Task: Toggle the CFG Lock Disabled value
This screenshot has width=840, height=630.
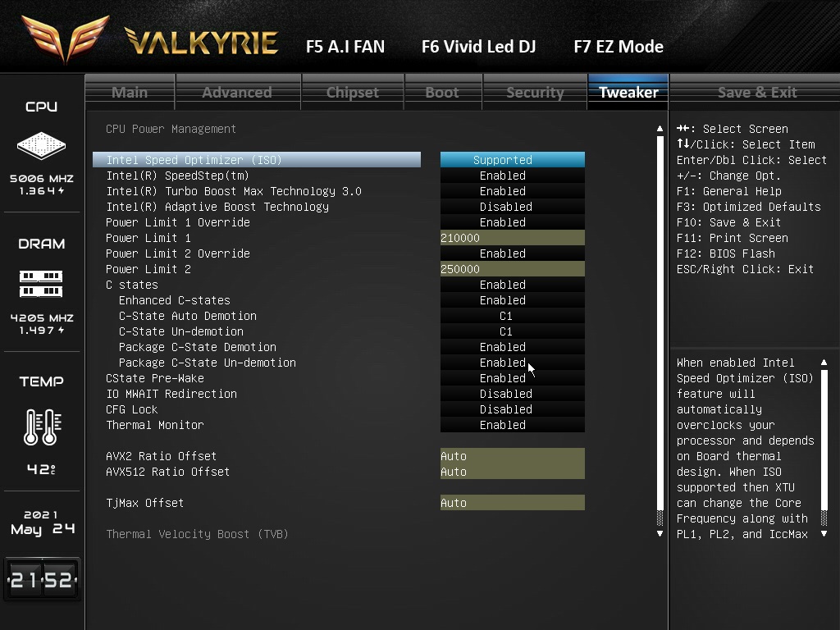Action: (x=512, y=409)
